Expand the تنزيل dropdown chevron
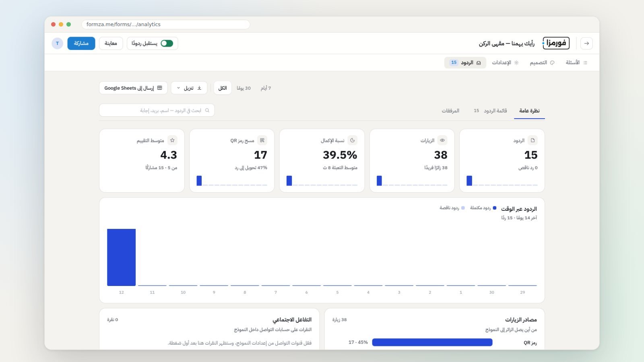Viewport: 644px width, 362px height. pos(179,88)
